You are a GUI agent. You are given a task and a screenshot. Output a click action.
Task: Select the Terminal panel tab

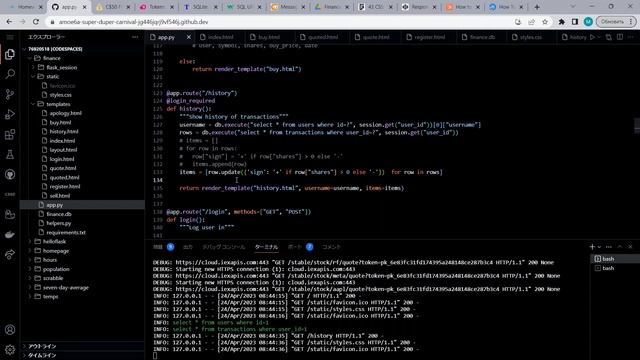coord(266,247)
